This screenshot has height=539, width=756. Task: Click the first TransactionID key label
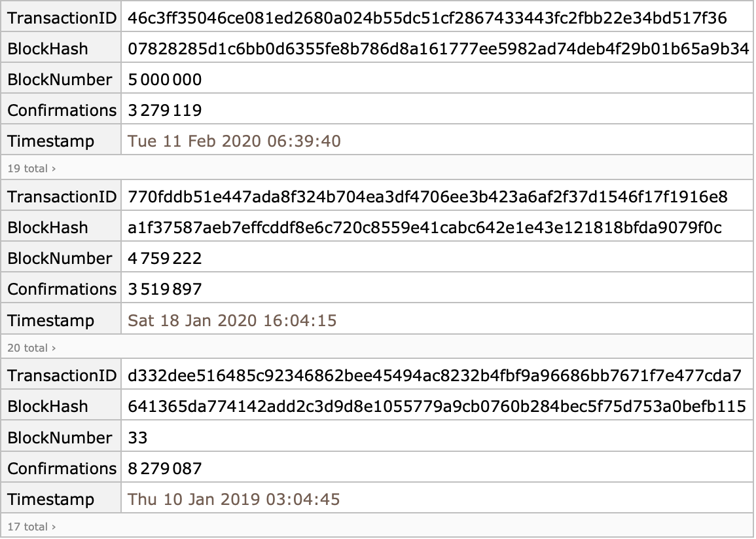tap(62, 18)
